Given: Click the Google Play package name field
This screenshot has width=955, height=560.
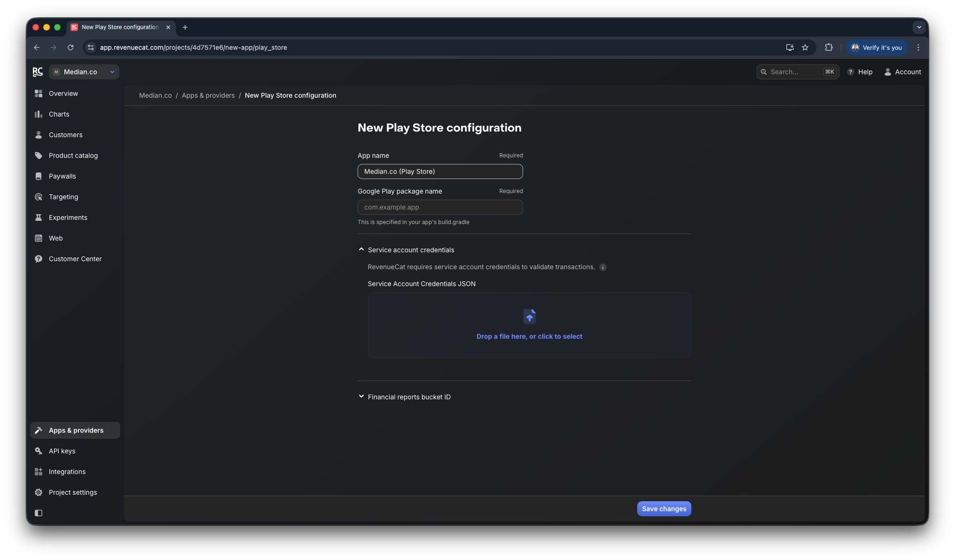Looking at the screenshot, I should (440, 207).
